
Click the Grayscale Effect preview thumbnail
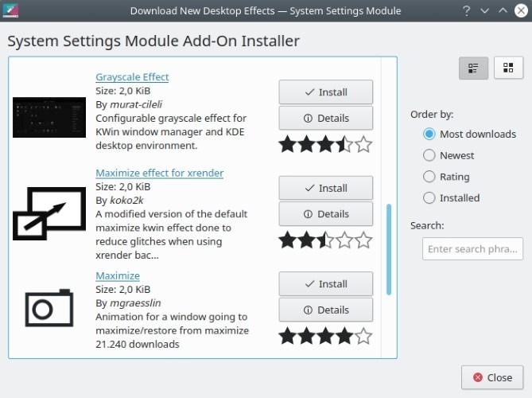coord(49,118)
